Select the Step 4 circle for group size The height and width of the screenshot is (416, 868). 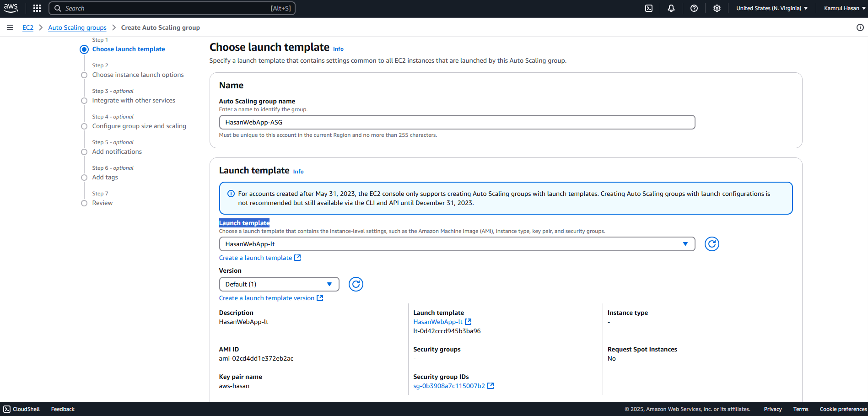point(84,126)
